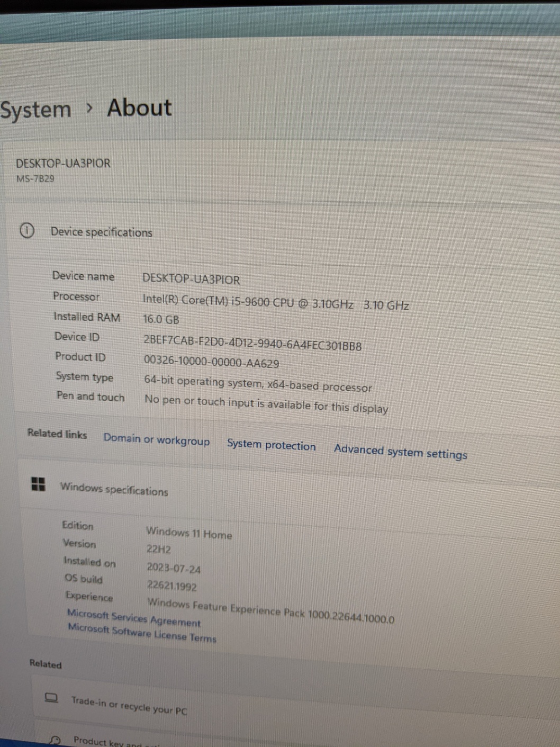Click the Windows logo icon beside Windows specifications
This screenshot has height=747, width=560.
click(38, 484)
